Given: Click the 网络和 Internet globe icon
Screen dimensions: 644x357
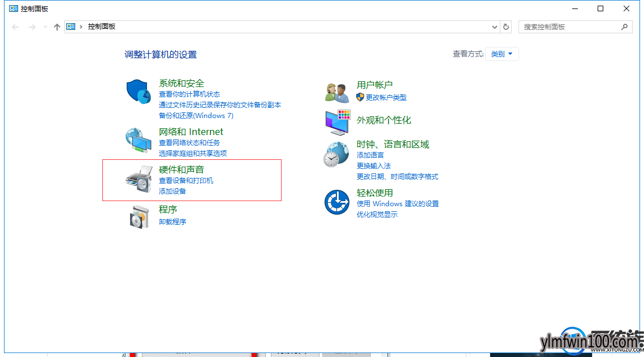Looking at the screenshot, I should (x=139, y=140).
